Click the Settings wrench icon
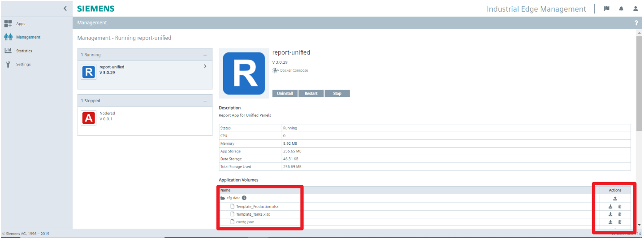Viewport: 644px width, 239px height. [8, 64]
